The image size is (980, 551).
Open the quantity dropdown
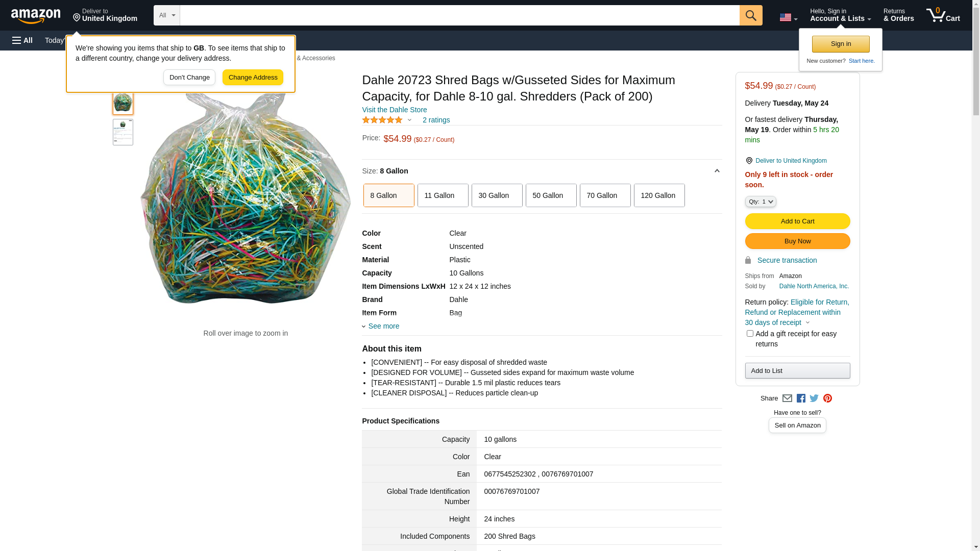click(x=760, y=202)
